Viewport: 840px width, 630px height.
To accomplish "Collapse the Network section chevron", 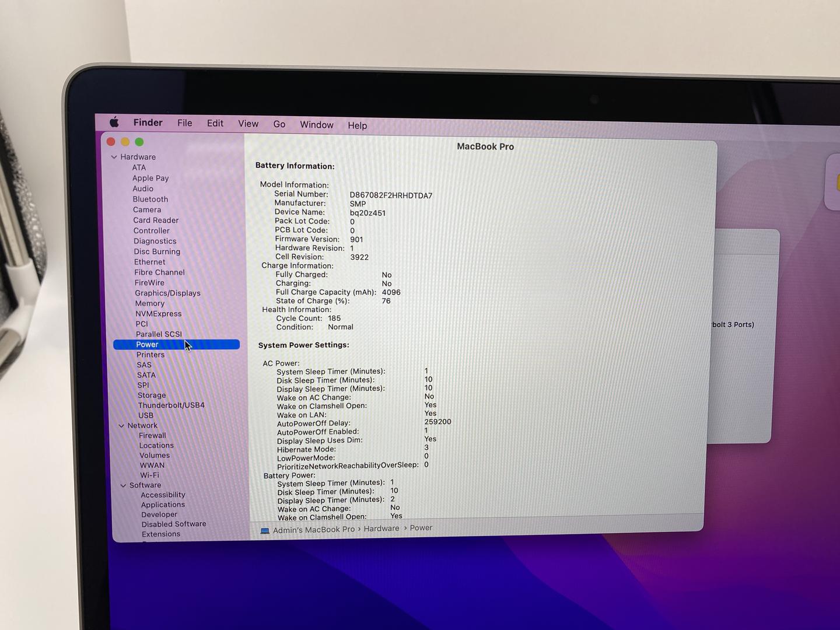I will point(121,426).
